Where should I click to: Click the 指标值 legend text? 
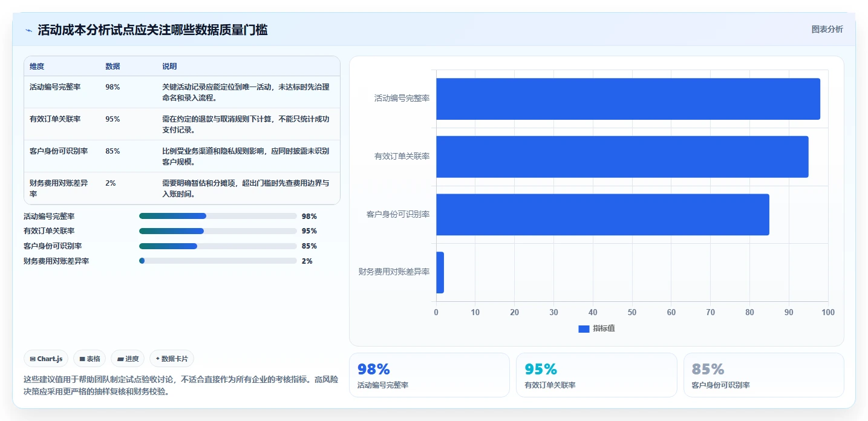pos(604,328)
